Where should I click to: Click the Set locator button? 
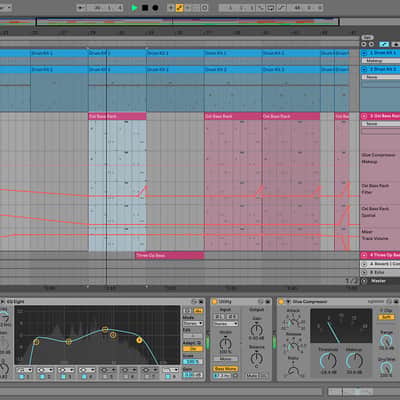click(x=367, y=37)
